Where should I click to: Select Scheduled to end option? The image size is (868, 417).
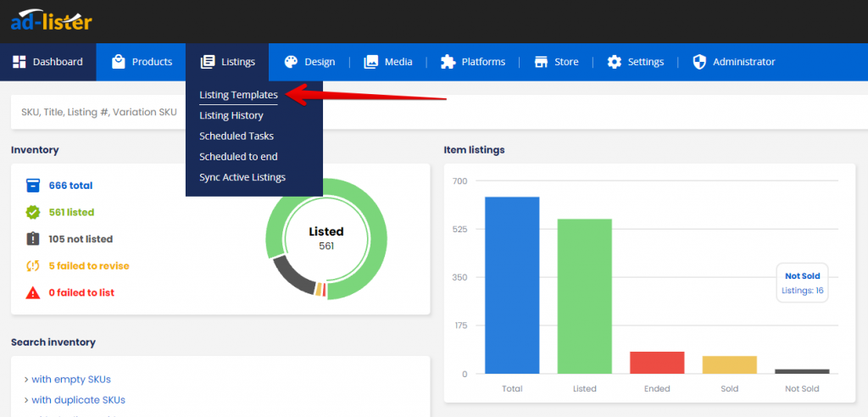coord(238,157)
